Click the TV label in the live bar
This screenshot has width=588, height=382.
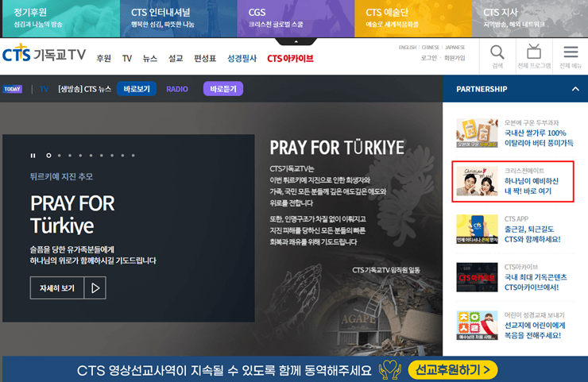coord(44,89)
